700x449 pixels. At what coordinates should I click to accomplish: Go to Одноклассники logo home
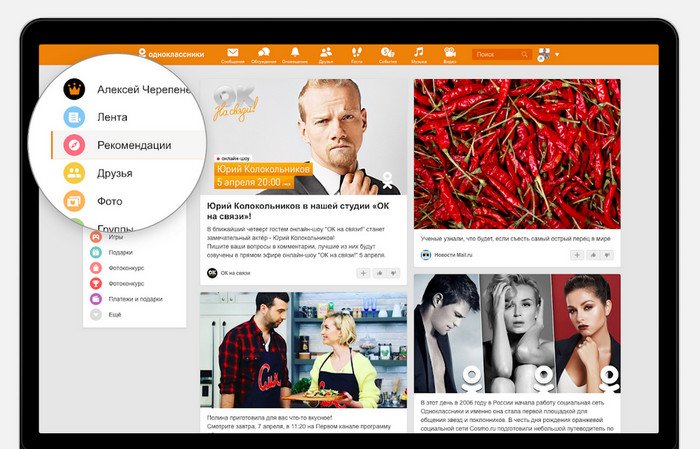click(x=171, y=54)
